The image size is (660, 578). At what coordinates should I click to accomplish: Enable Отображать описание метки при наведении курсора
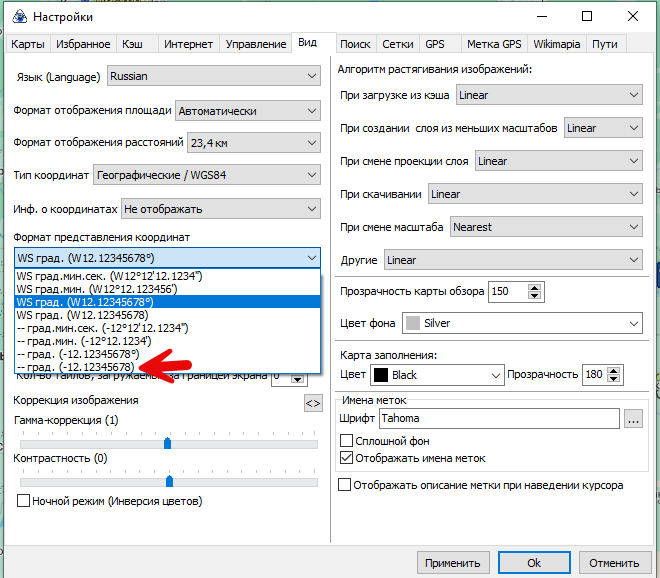tap(346, 485)
